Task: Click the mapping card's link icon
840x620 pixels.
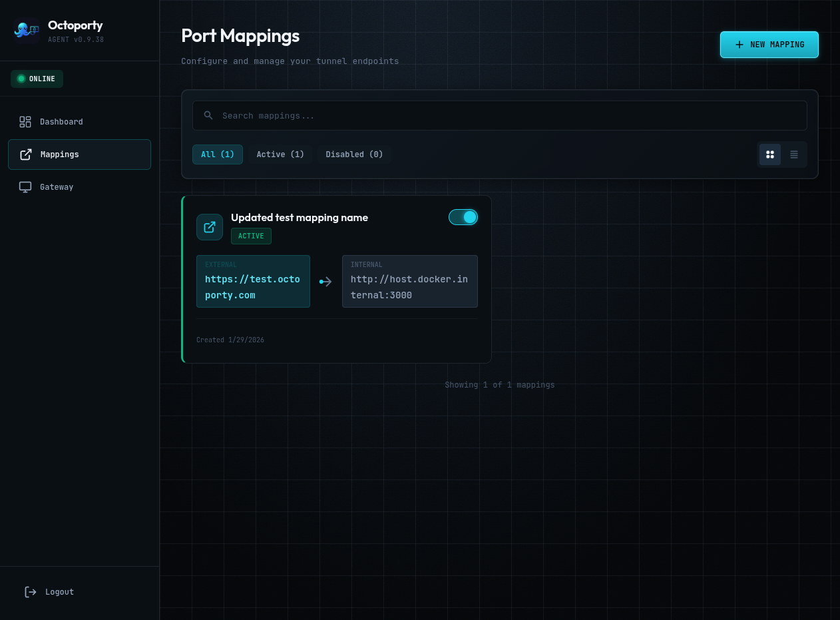Action: [x=210, y=227]
